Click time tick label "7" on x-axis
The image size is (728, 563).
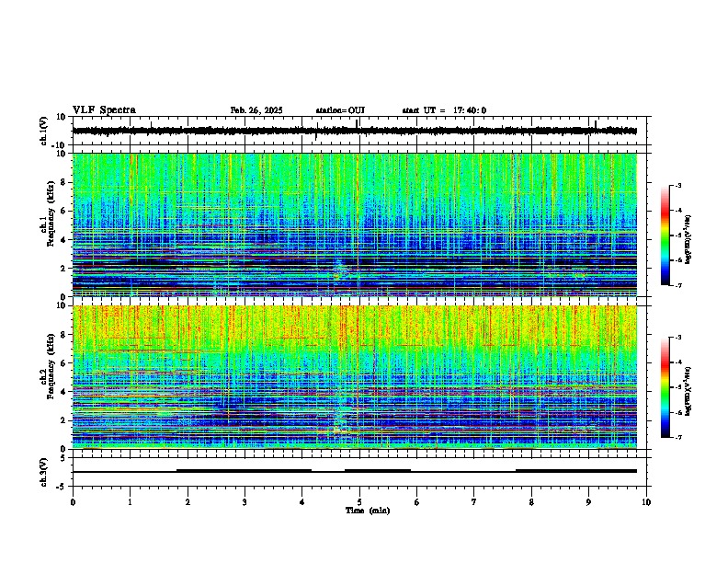click(x=474, y=502)
